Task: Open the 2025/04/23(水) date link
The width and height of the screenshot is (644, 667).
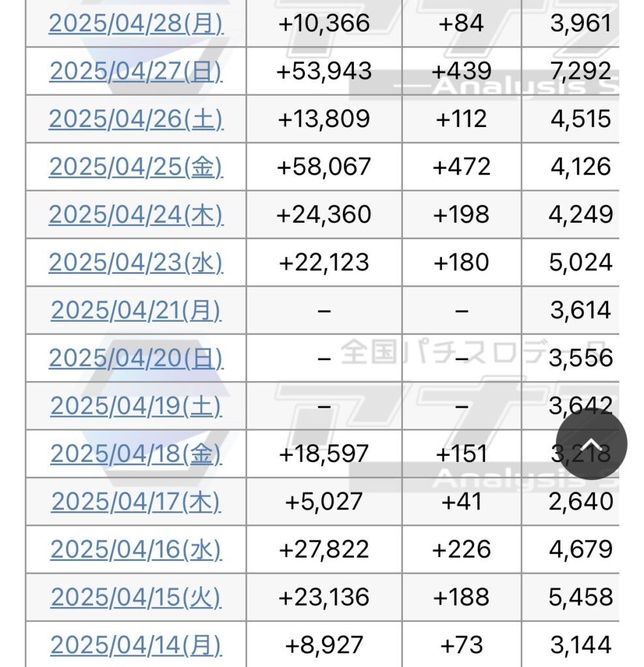Action: [136, 263]
